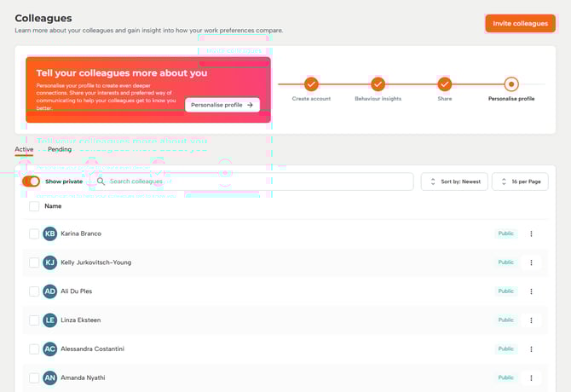Click the Public badge for Ali Du Ples

tap(506, 291)
